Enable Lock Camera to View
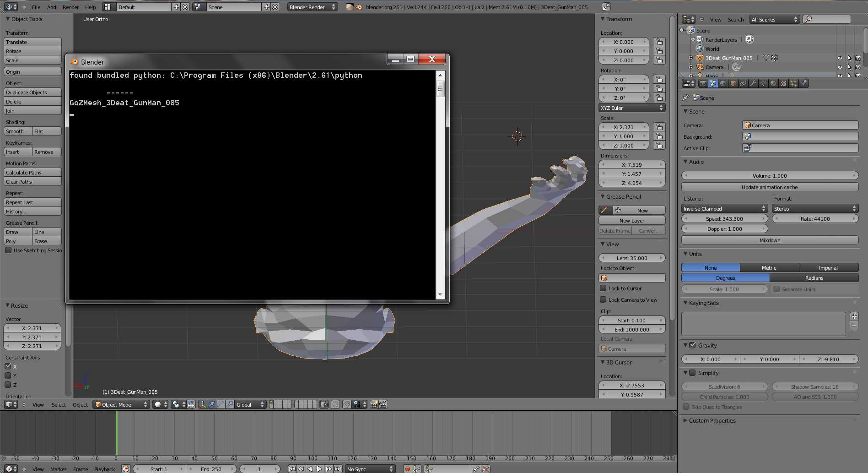This screenshot has height=473, width=868. pyautogui.click(x=604, y=300)
